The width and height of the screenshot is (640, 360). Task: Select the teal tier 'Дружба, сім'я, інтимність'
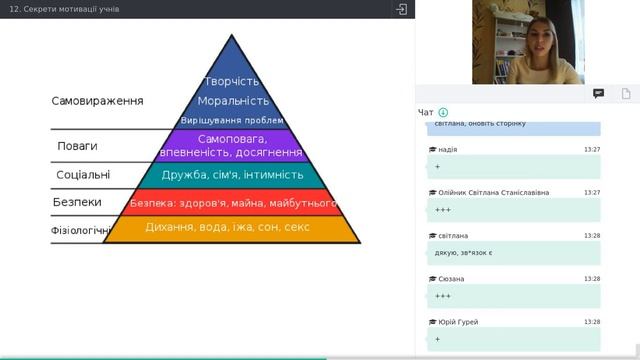(231, 175)
